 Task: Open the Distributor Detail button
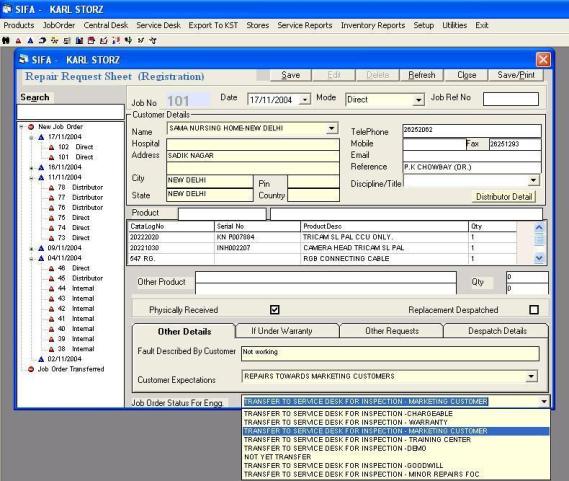504,196
